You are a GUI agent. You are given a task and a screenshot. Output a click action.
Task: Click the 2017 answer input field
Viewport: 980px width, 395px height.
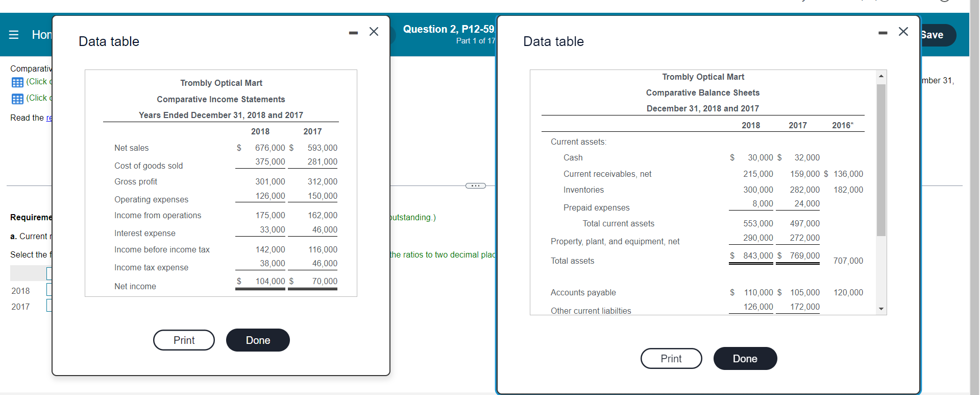click(x=49, y=305)
